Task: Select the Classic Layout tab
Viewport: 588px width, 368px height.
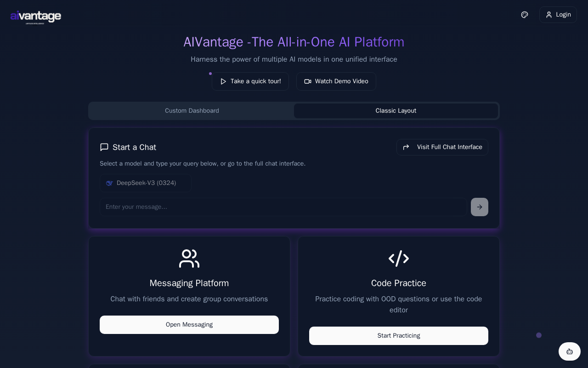Action: pyautogui.click(x=396, y=111)
